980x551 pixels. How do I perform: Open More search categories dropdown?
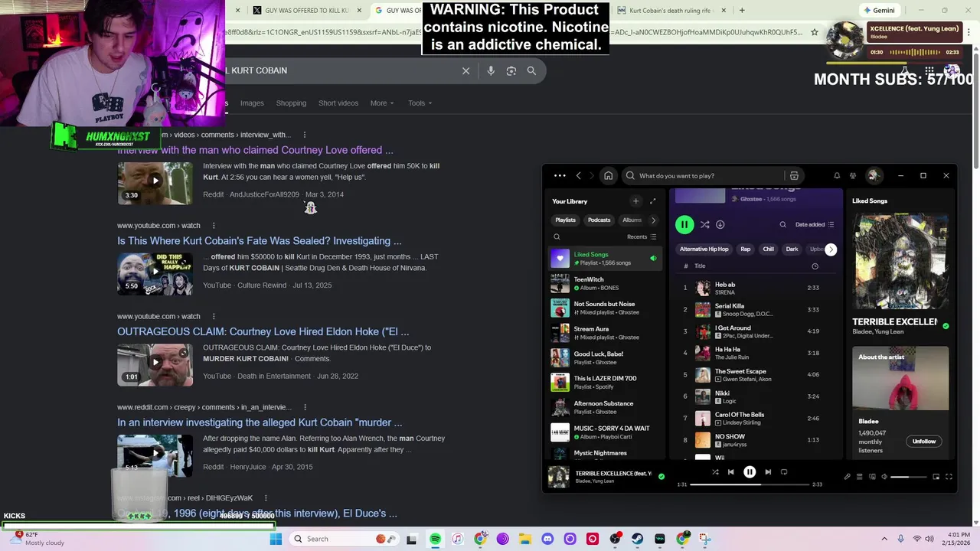point(382,103)
